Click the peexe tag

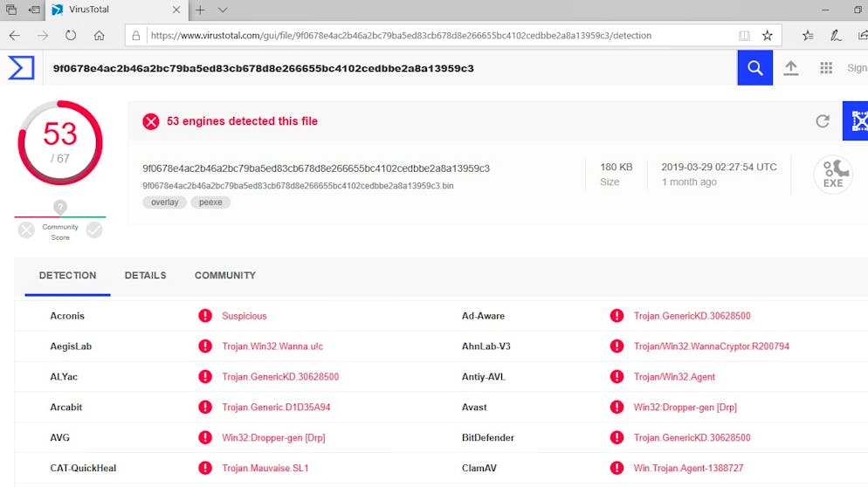[x=210, y=202]
